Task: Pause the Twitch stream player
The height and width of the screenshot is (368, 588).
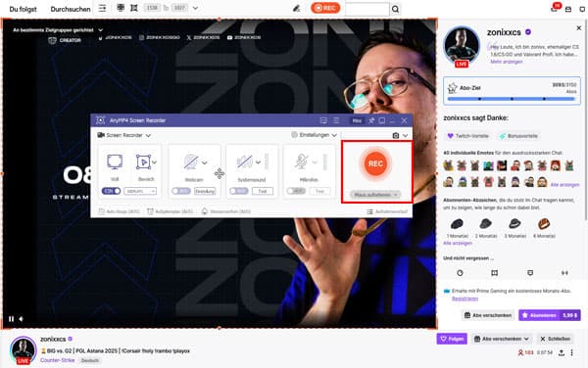Action: [11, 319]
